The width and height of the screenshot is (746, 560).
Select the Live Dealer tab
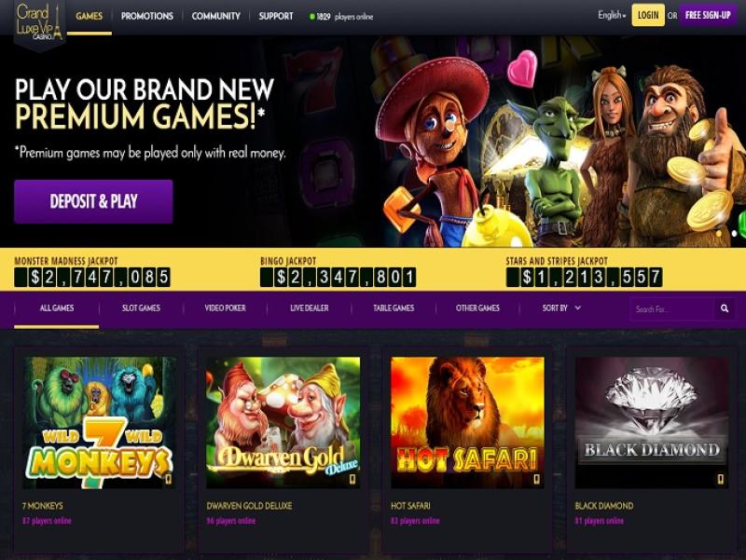[310, 308]
